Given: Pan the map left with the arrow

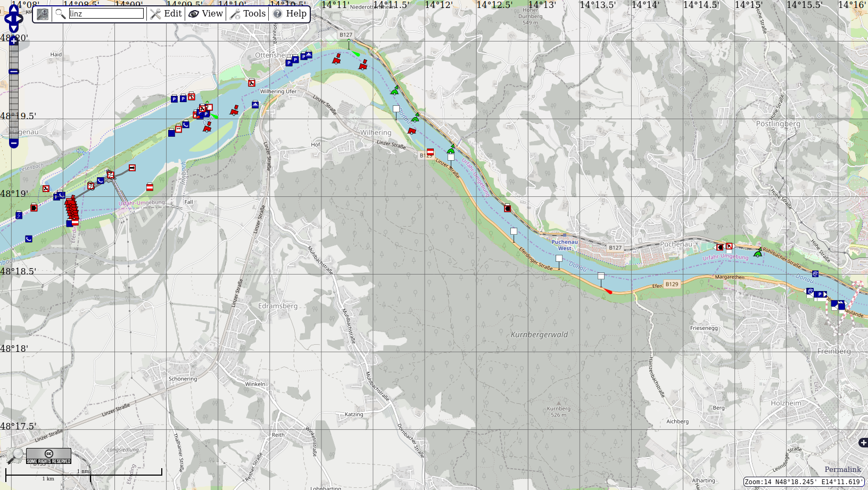Looking at the screenshot, I should 7,19.
